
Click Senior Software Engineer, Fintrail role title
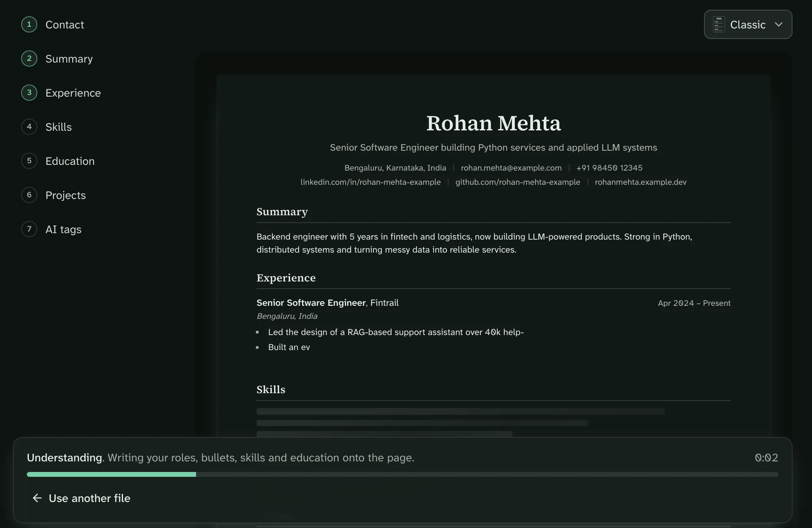coord(328,303)
